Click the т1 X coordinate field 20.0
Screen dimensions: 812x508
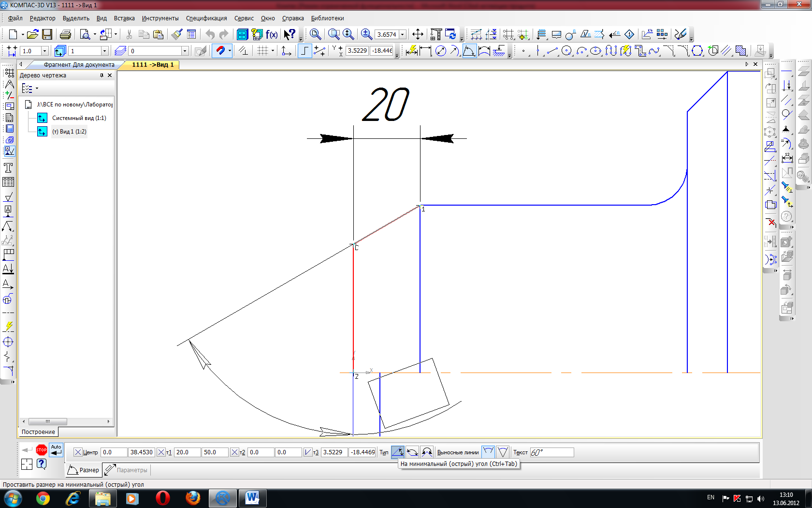(188, 452)
